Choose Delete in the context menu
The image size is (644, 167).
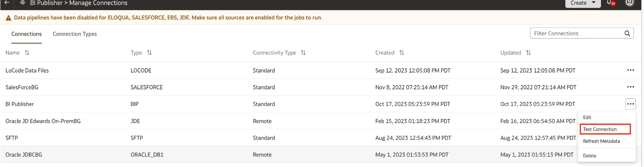tap(590, 156)
